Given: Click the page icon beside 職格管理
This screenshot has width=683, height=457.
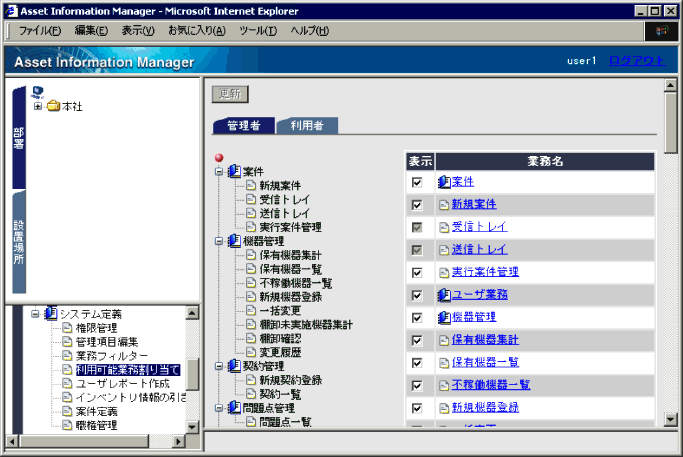Looking at the screenshot, I should (x=67, y=425).
